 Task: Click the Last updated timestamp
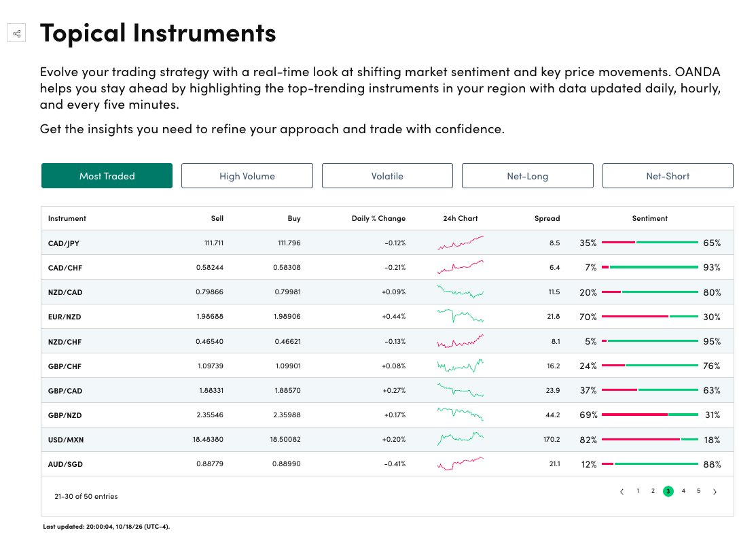pos(106,527)
